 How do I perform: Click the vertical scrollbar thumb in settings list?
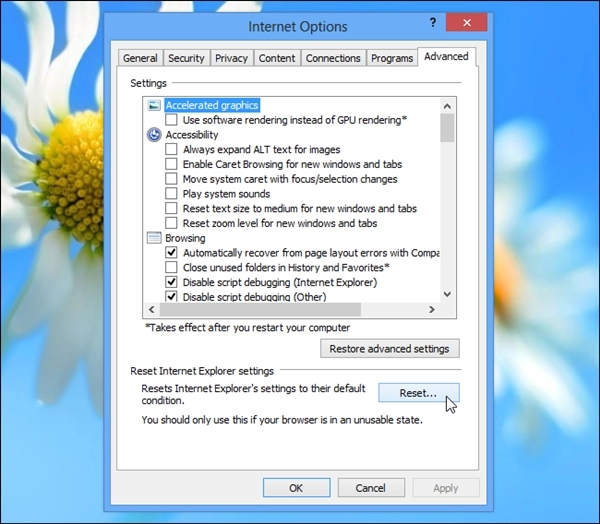[447, 128]
